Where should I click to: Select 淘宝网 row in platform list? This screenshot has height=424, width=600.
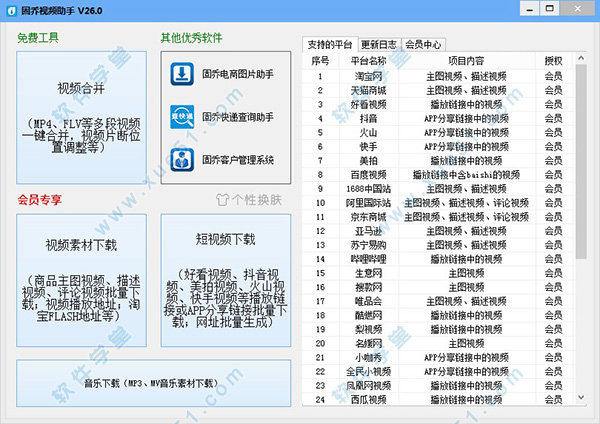(x=438, y=77)
